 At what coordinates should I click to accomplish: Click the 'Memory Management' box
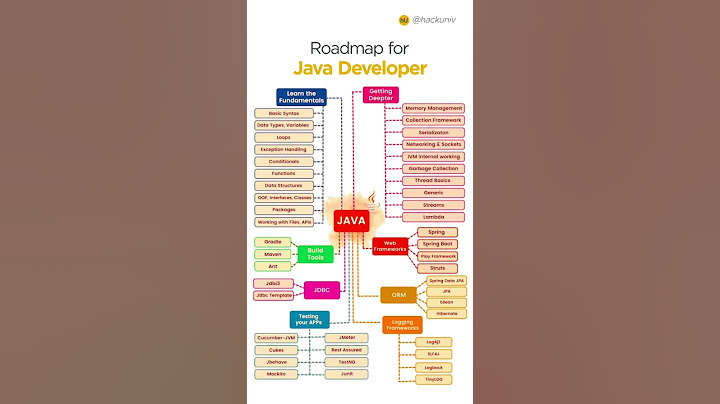433,108
